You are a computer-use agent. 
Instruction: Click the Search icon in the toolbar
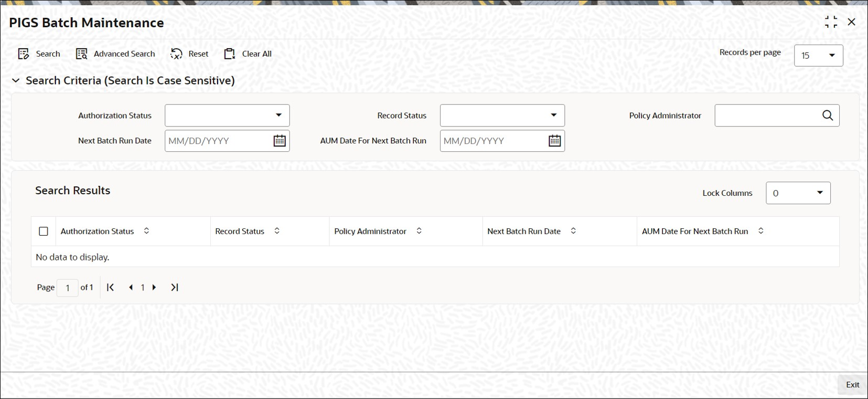point(24,54)
